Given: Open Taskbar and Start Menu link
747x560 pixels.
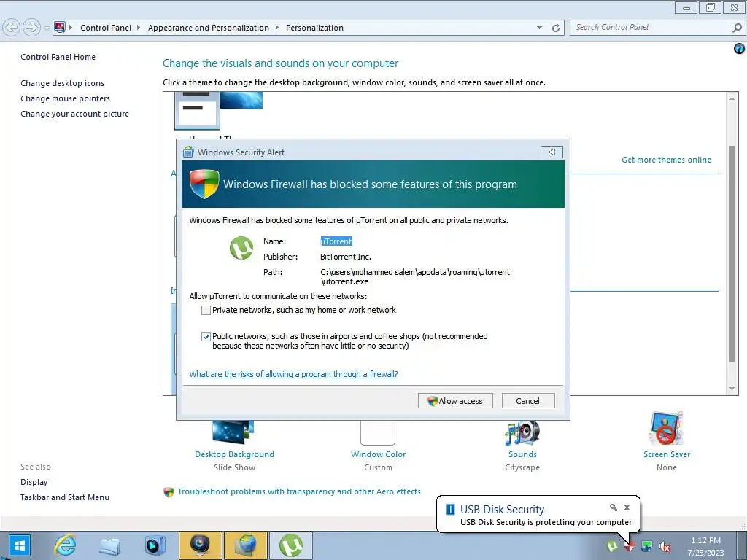Looking at the screenshot, I should [65, 497].
